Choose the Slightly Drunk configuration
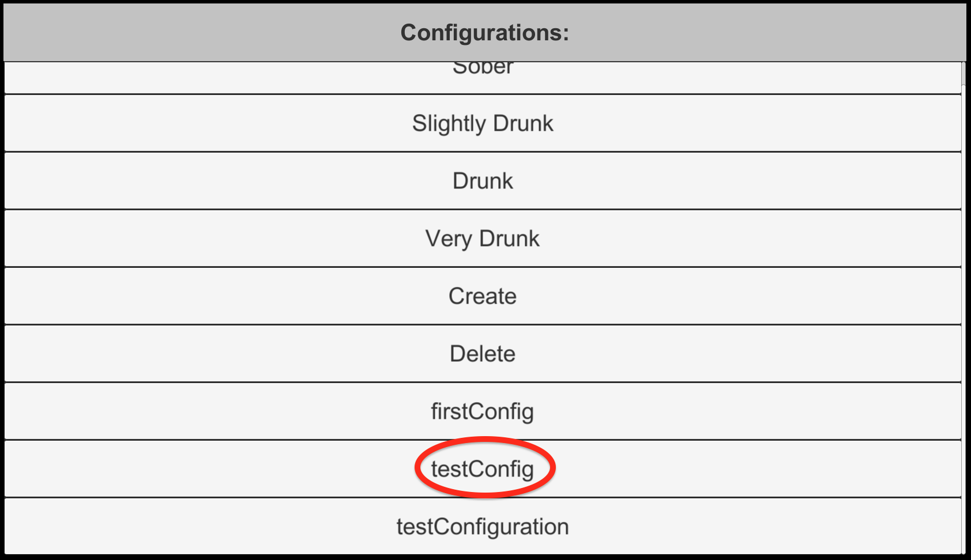971x560 pixels. click(483, 123)
